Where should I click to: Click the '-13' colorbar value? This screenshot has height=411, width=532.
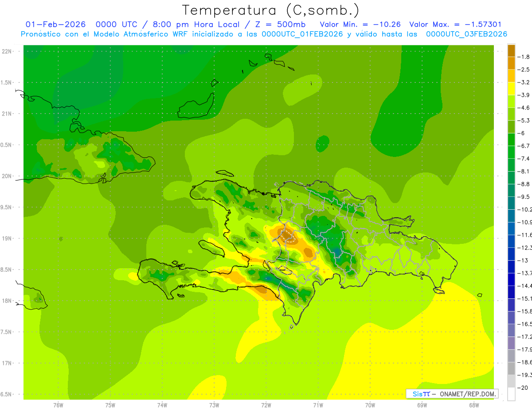pos(523,260)
